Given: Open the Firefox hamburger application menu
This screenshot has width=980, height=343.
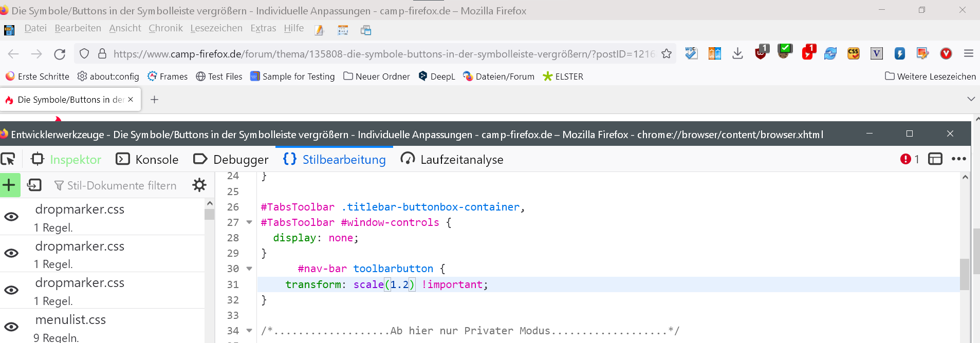Looking at the screenshot, I should tap(969, 53).
